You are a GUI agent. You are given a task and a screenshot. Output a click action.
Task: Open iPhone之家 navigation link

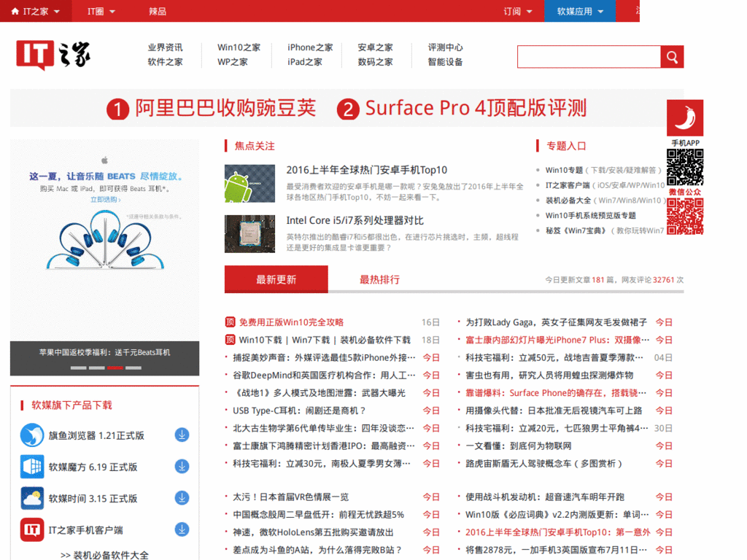(310, 47)
